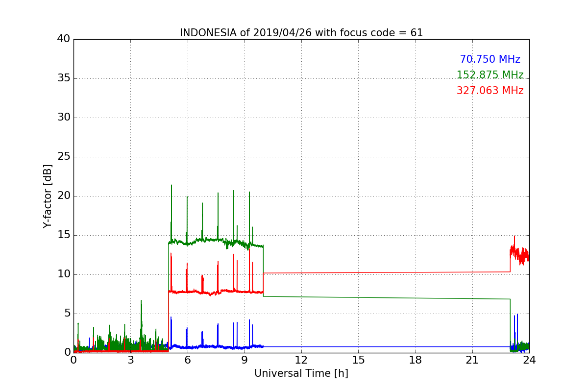Click x-axis tick value 12
This screenshot has width=588, height=392.
click(x=301, y=360)
